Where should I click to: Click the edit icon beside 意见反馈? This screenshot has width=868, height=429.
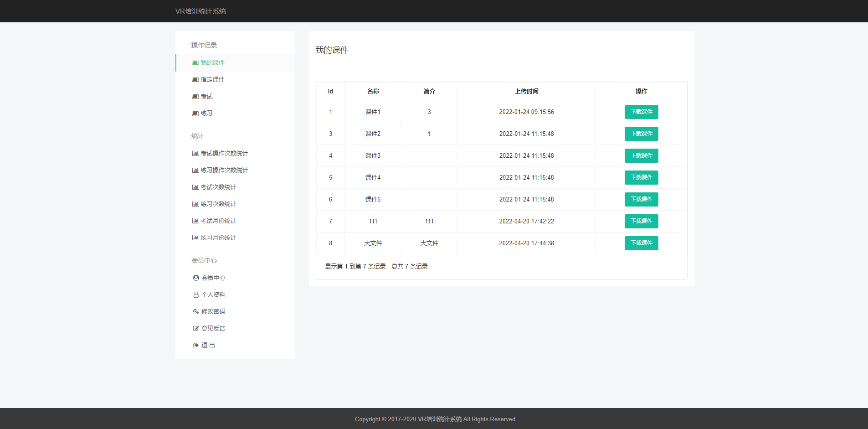tap(196, 329)
